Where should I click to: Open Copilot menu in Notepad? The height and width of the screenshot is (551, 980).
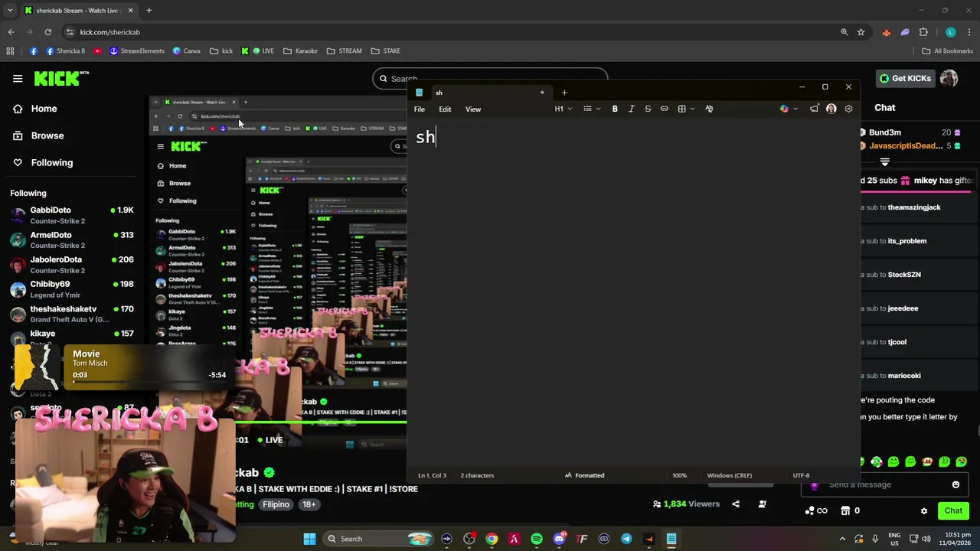[x=789, y=109]
